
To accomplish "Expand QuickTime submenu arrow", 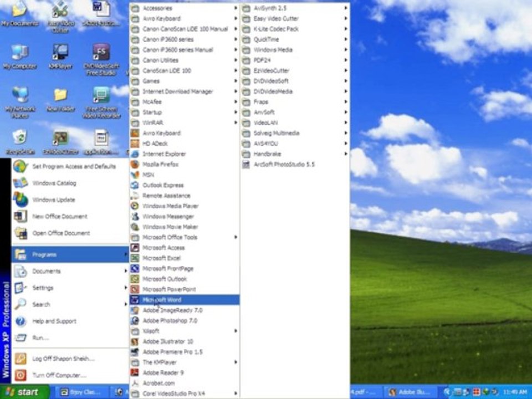I will tap(346, 39).
